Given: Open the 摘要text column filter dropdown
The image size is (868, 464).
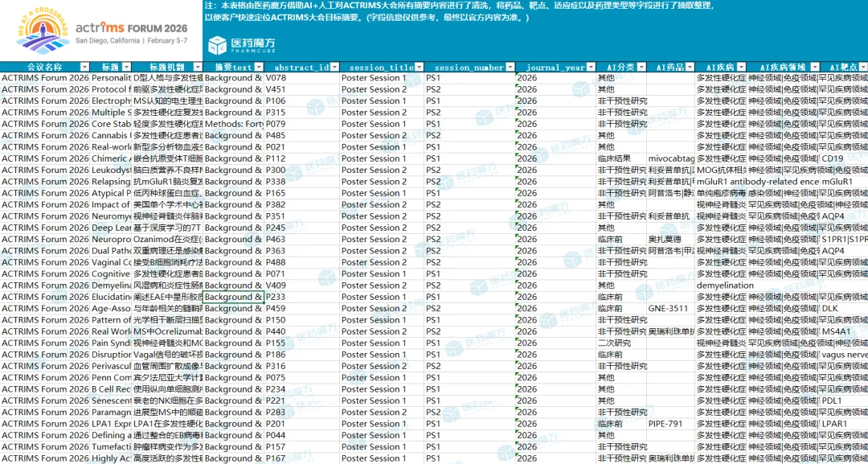Looking at the screenshot, I should click(259, 67).
